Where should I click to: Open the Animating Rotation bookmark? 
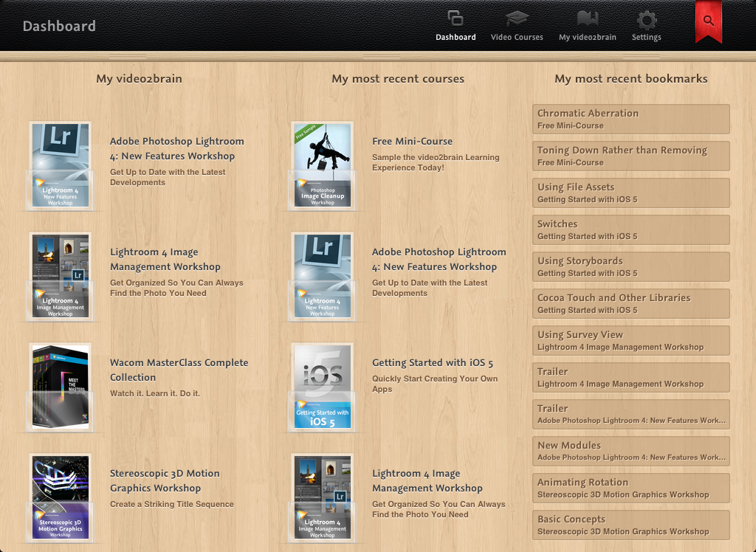pyautogui.click(x=631, y=488)
